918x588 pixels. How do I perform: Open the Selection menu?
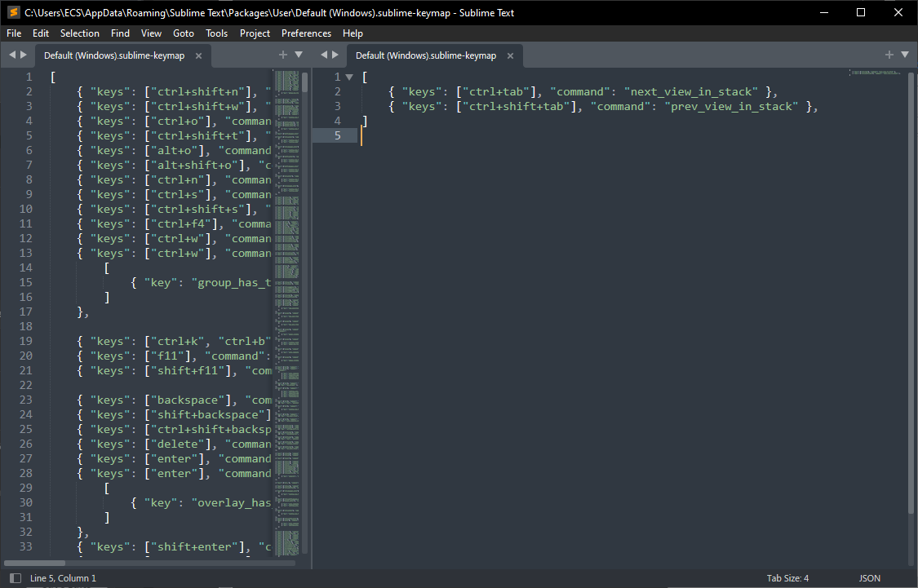click(80, 33)
